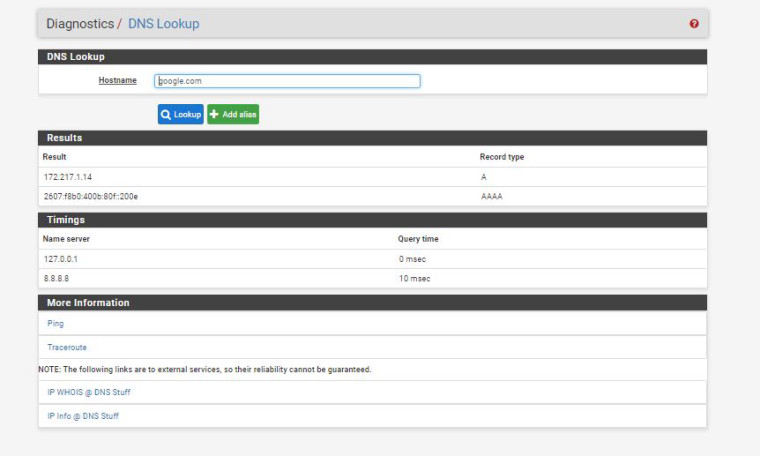Select name server 127.0.0.1

(61, 259)
